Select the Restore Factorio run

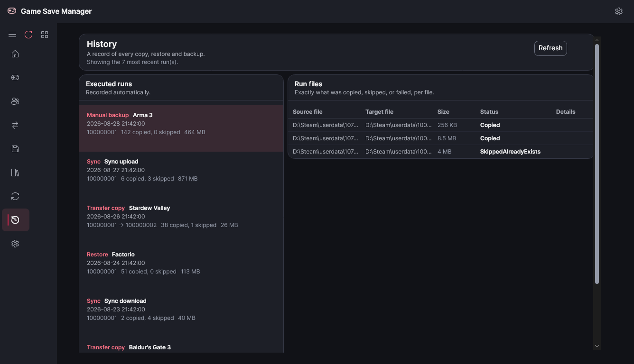pyautogui.click(x=181, y=268)
